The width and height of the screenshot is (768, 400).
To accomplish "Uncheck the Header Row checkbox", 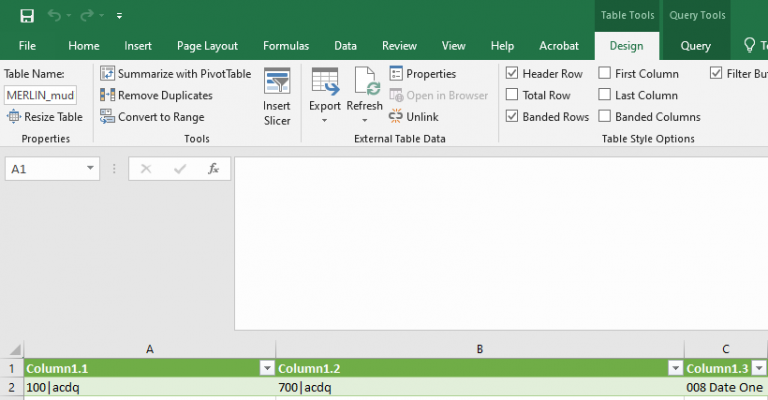I will [512, 74].
